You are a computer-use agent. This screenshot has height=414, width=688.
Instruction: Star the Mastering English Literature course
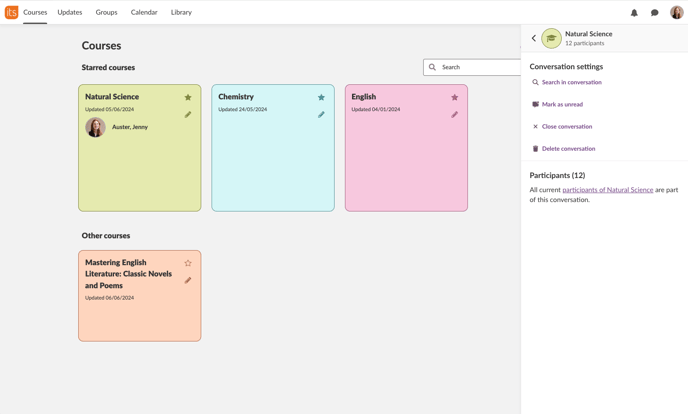188,263
